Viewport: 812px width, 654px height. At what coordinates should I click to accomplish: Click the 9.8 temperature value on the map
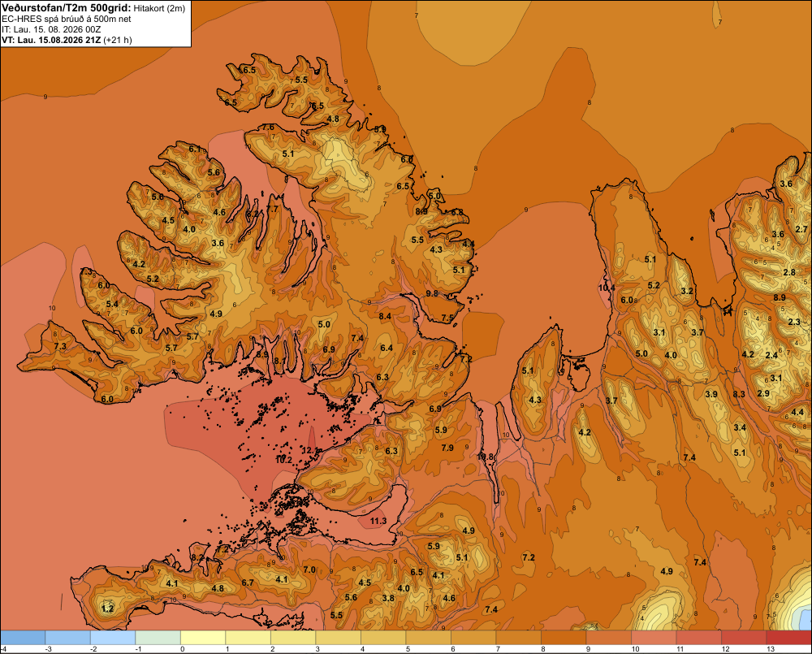[x=432, y=293]
